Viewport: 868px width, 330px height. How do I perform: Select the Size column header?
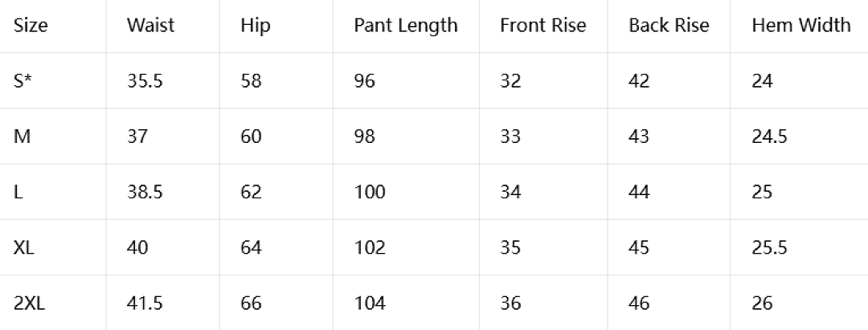pyautogui.click(x=31, y=26)
